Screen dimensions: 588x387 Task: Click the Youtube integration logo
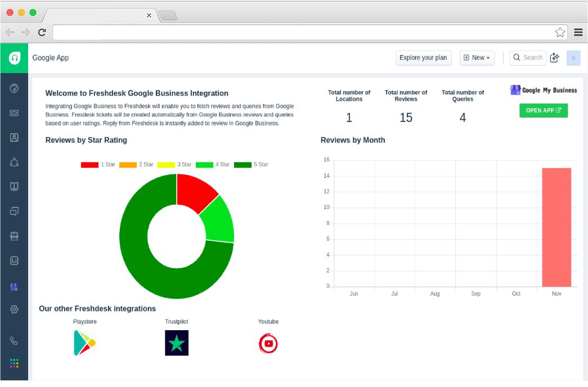click(x=268, y=344)
